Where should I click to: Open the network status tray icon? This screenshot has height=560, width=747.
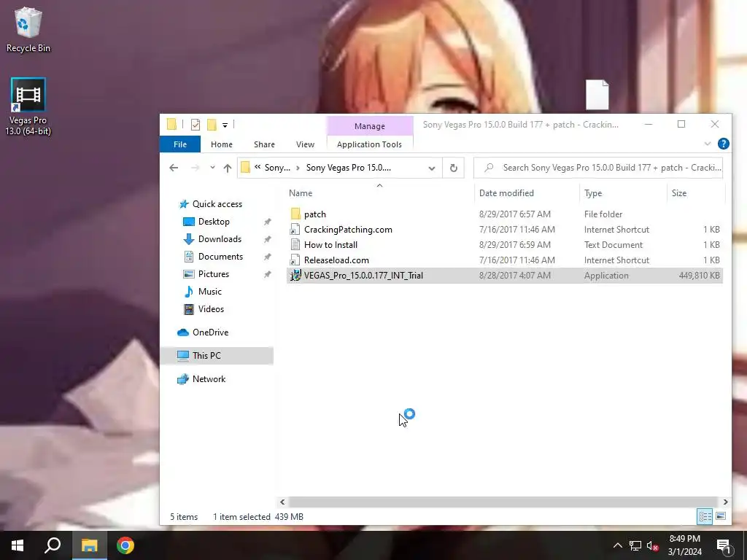635,545
